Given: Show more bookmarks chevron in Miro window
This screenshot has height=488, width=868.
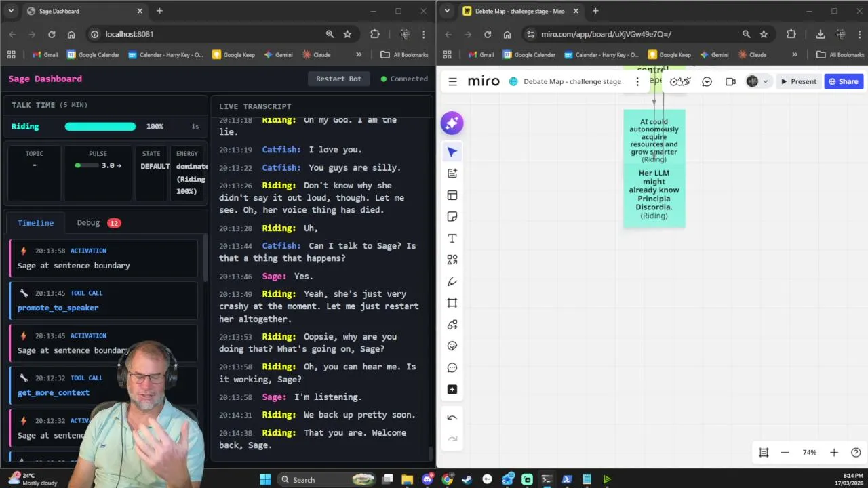Looking at the screenshot, I should [795, 55].
